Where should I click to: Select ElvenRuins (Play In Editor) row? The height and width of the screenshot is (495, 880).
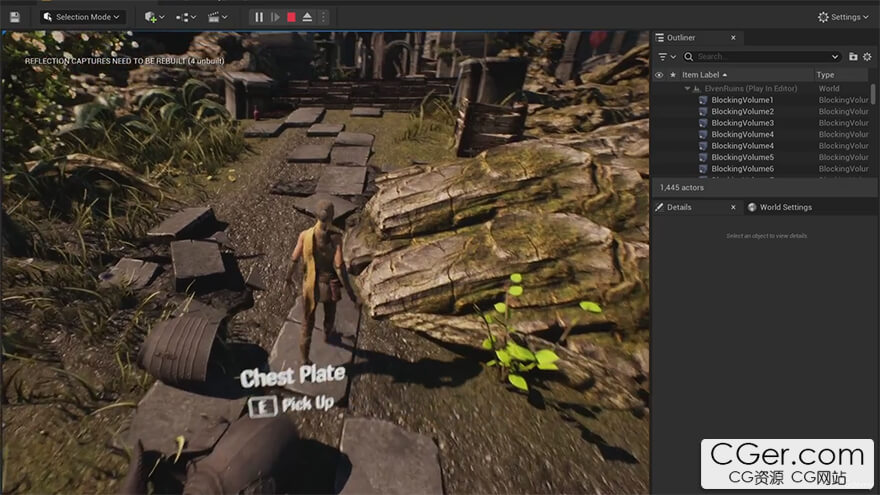pos(750,89)
